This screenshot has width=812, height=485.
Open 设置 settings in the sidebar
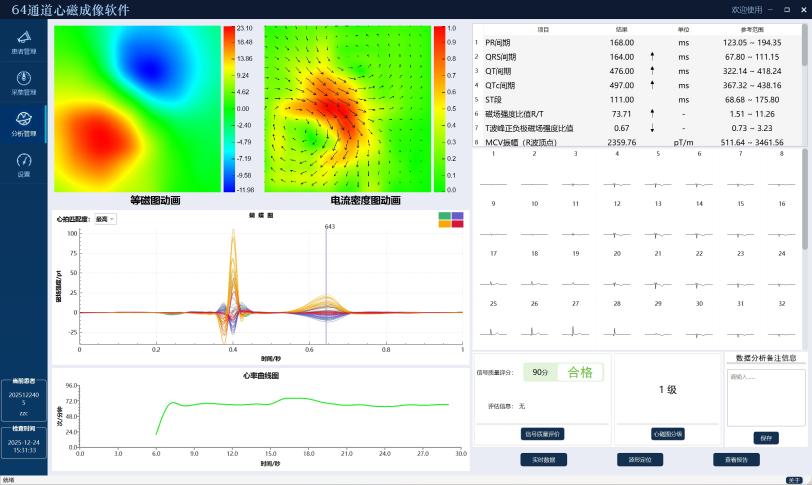(23, 165)
